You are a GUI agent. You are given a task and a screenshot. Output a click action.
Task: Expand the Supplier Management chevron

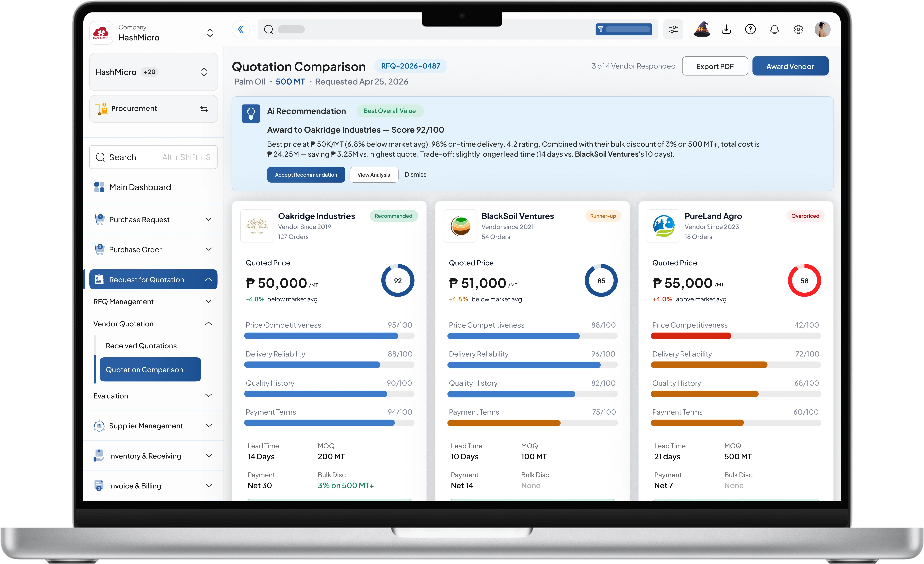pyautogui.click(x=208, y=425)
